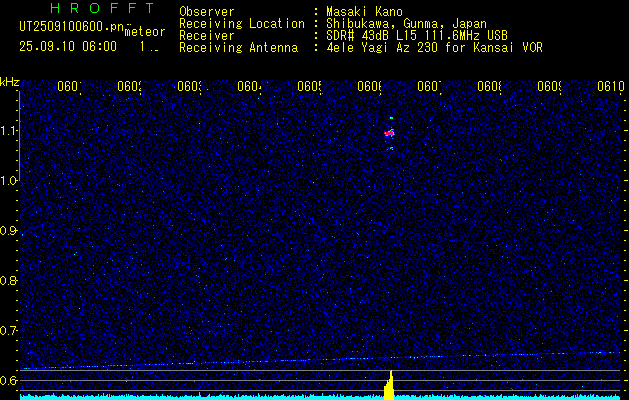Select the filename UT2509100600.pn
This screenshot has width=629, height=400.
click(x=71, y=27)
